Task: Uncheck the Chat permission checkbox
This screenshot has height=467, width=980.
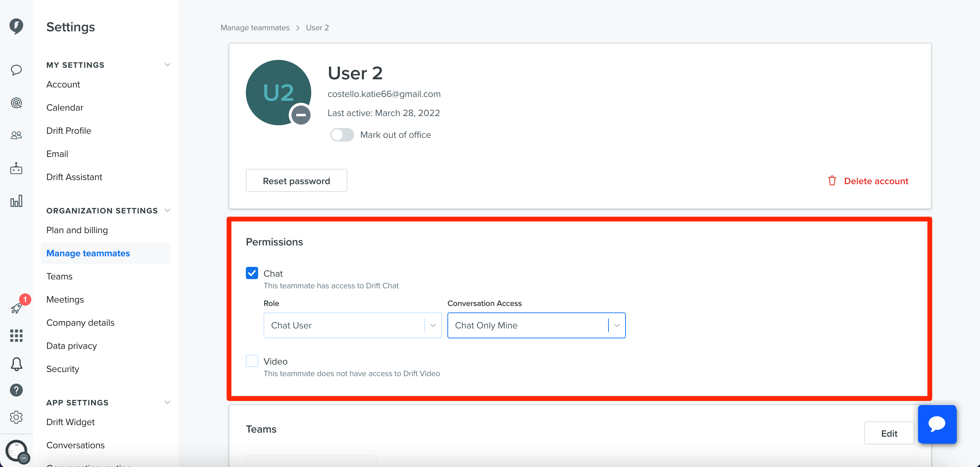Action: tap(251, 273)
